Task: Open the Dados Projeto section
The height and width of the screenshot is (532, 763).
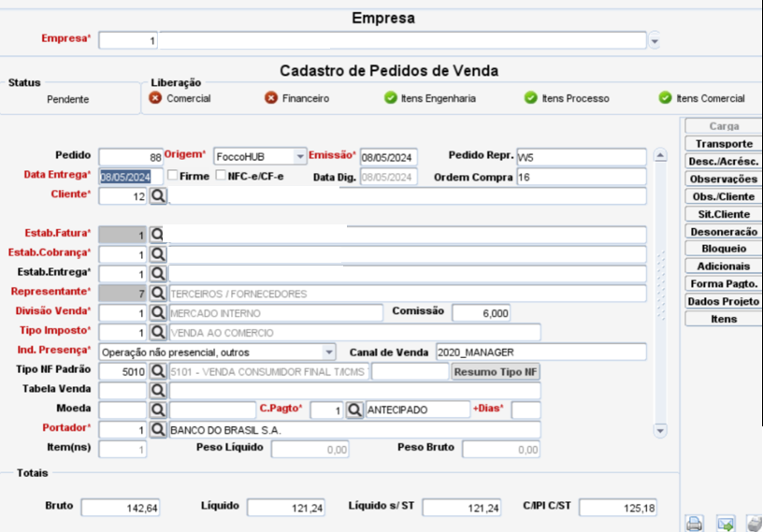Action: [x=724, y=301]
